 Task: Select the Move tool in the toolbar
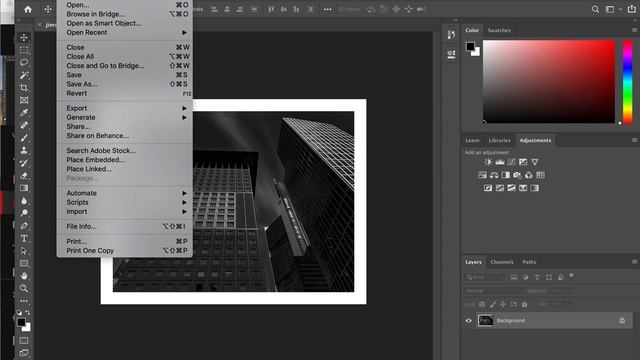coord(24,38)
